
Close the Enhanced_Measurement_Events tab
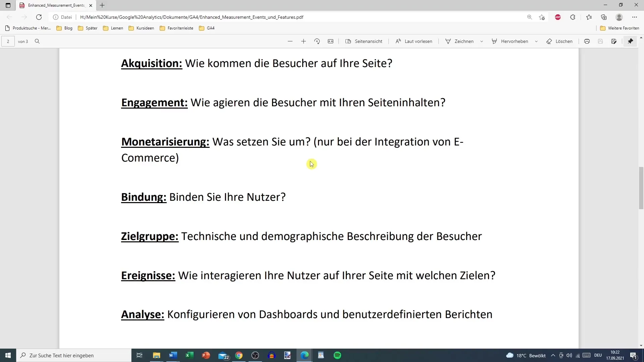[x=91, y=5]
